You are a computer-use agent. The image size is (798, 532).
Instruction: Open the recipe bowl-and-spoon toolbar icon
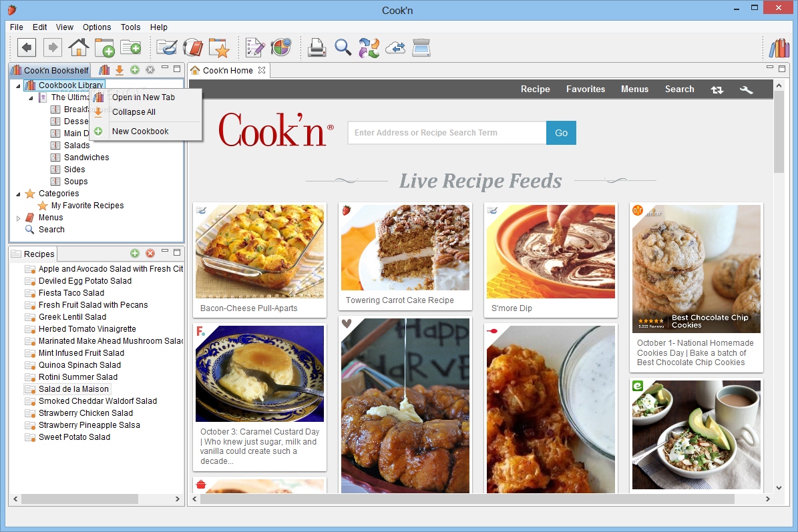click(x=166, y=48)
